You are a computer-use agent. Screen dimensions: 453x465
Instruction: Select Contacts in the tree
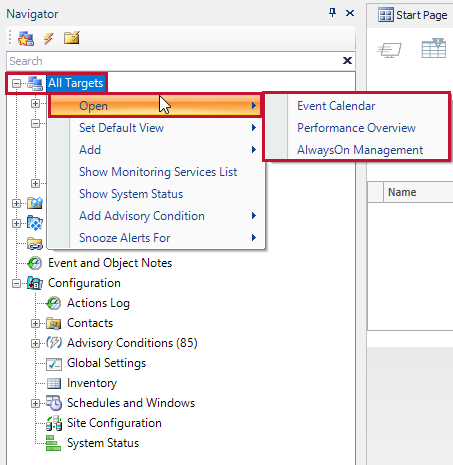point(90,323)
